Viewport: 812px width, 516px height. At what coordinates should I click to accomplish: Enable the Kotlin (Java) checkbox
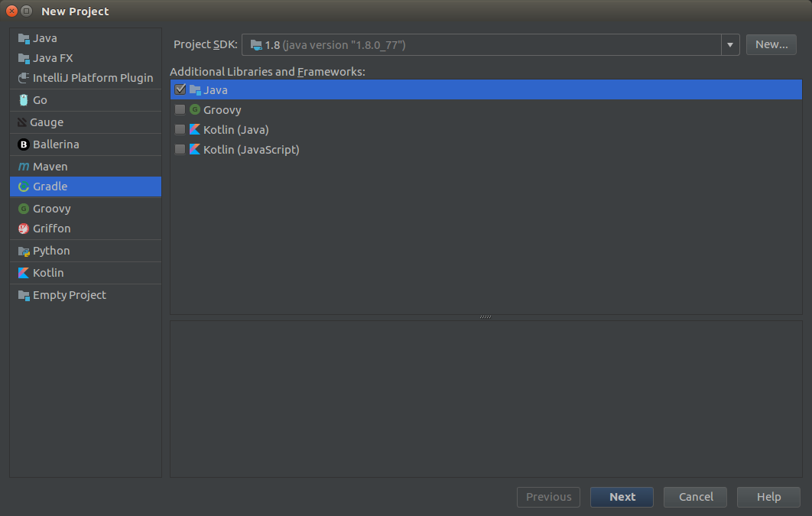(180, 129)
